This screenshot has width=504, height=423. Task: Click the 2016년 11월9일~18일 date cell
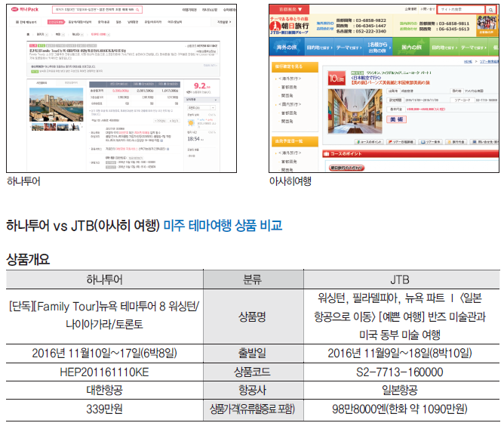[400, 354]
